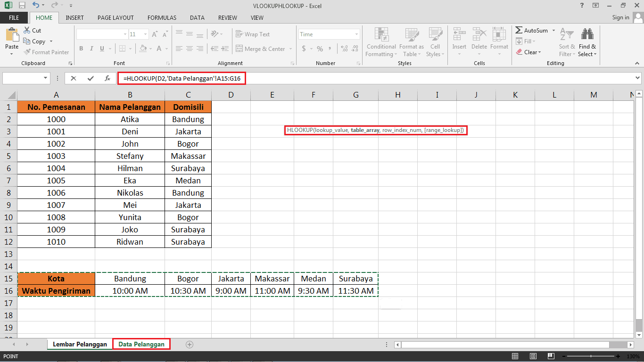Toggle Underline formatting
Viewport: 644px width, 362px height.
[x=101, y=49]
